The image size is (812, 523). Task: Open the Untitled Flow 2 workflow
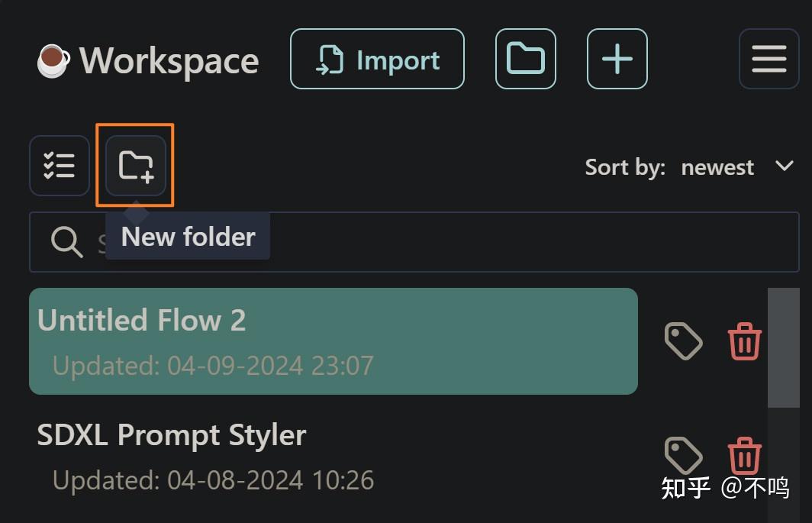(333, 341)
